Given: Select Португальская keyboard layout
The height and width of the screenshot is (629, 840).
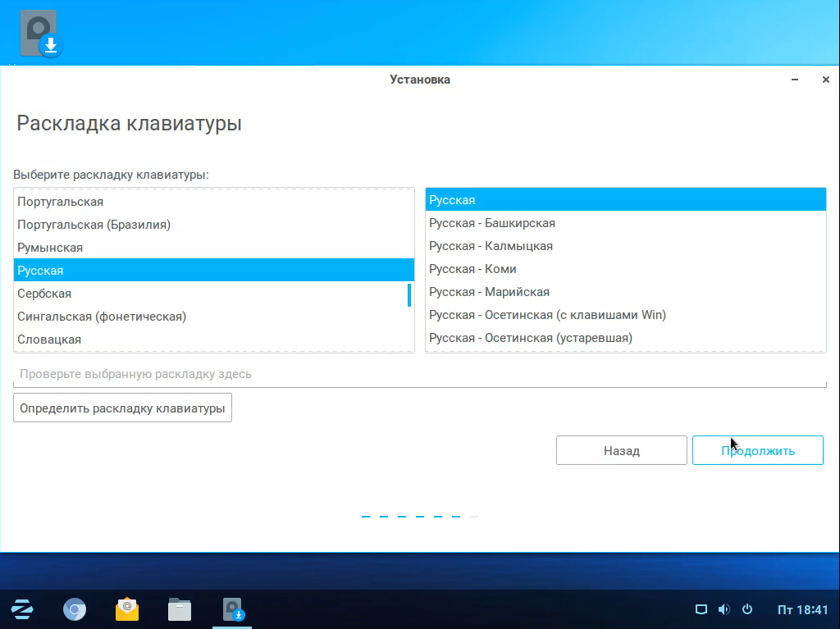Looking at the screenshot, I should 61,202.
